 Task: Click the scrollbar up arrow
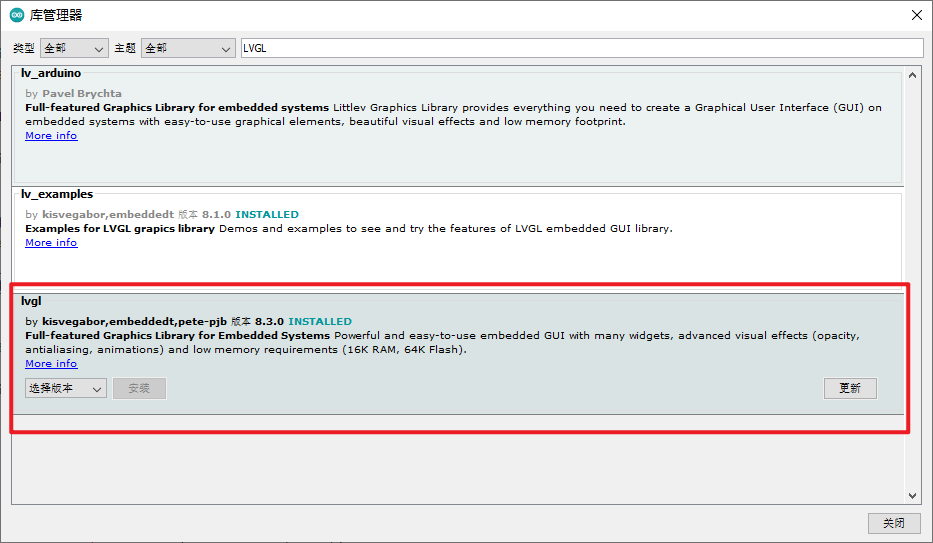pos(913,75)
